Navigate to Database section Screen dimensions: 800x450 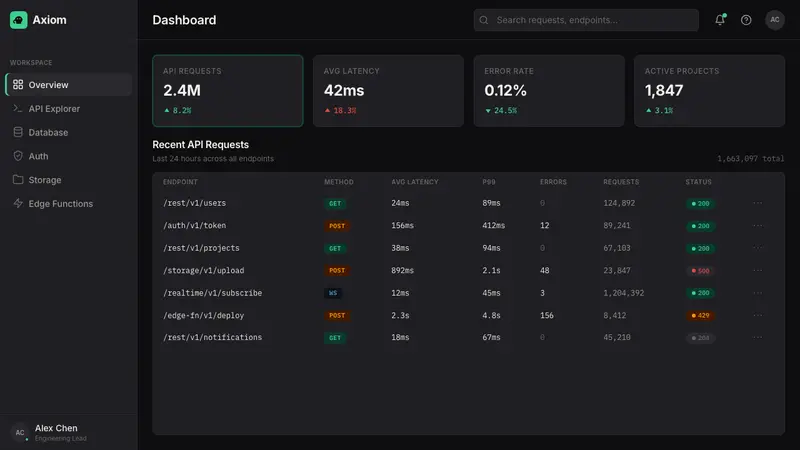tap(69, 132)
